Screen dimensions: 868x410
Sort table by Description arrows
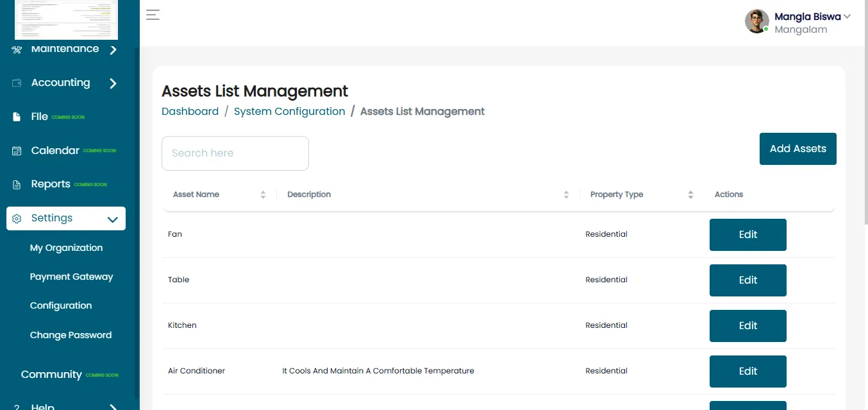pyautogui.click(x=566, y=194)
